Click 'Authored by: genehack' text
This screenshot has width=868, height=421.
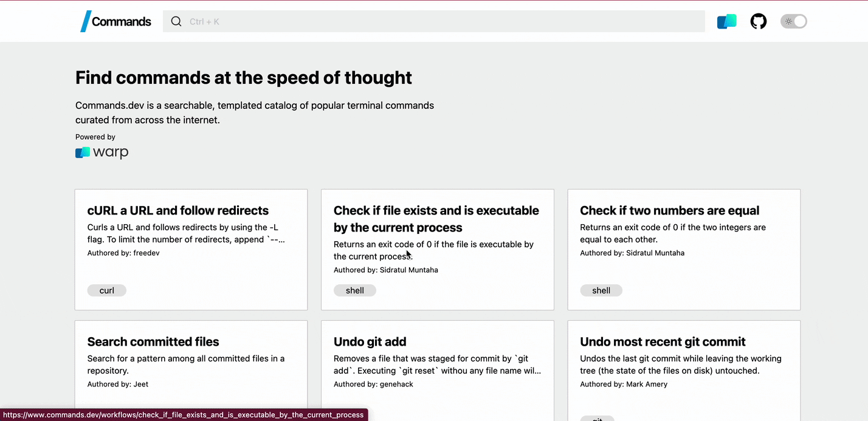[x=373, y=384]
